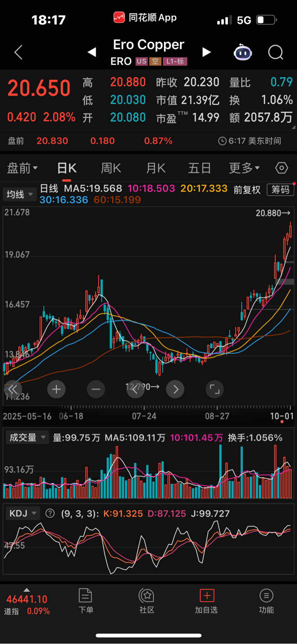
Task: Tap the clock icon by 美东时间
Action: pos(222,141)
